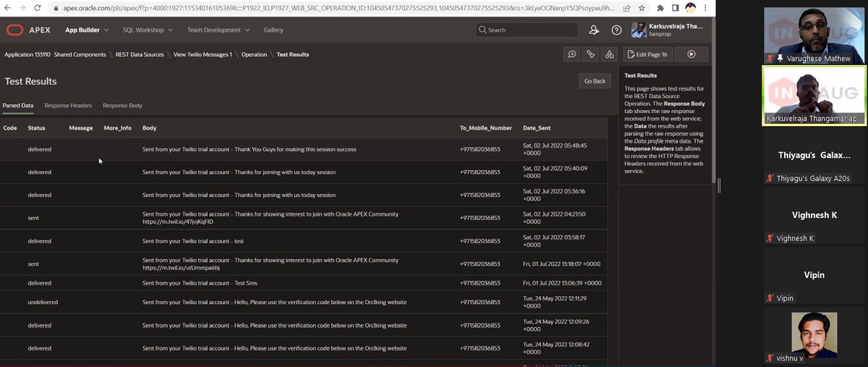Expand the App Builder menu
The width and height of the screenshot is (868, 367).
tap(87, 30)
